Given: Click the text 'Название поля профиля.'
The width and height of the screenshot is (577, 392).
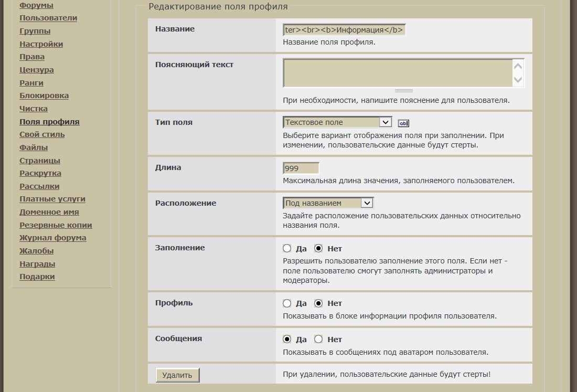Looking at the screenshot, I should [329, 42].
